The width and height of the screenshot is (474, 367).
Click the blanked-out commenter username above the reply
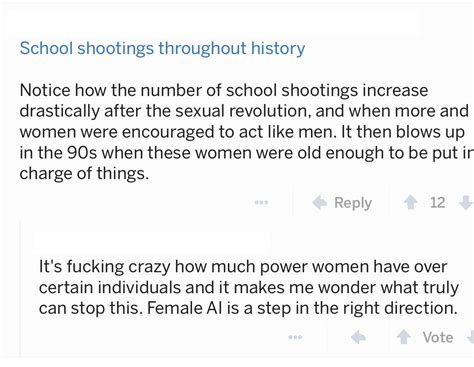(153, 242)
